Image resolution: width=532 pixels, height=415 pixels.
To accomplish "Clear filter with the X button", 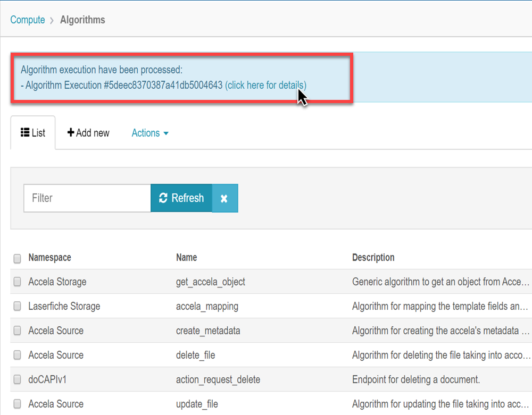I will (x=225, y=198).
